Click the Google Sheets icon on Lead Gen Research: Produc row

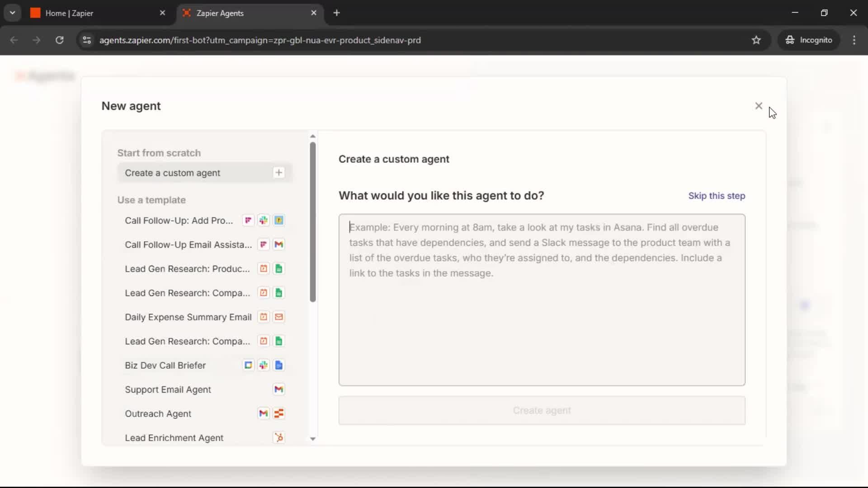279,268
